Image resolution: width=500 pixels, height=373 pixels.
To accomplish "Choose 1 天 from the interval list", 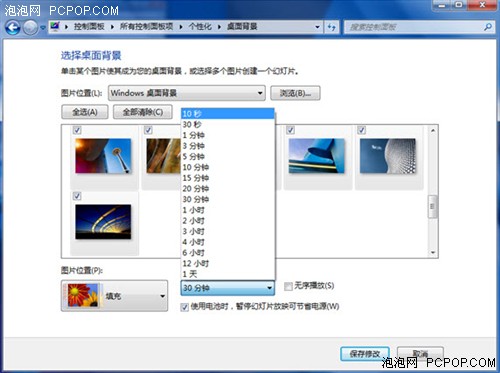I will click(228, 274).
